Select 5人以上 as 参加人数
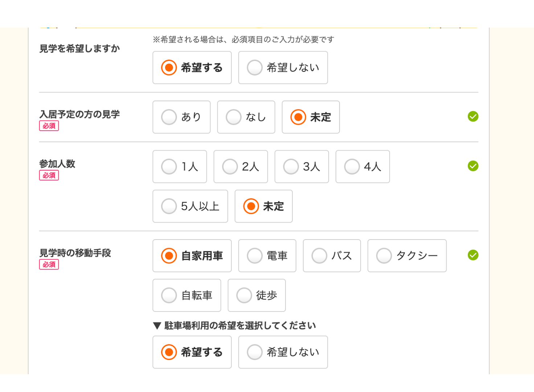The height and width of the screenshot is (392, 534). [x=190, y=206]
